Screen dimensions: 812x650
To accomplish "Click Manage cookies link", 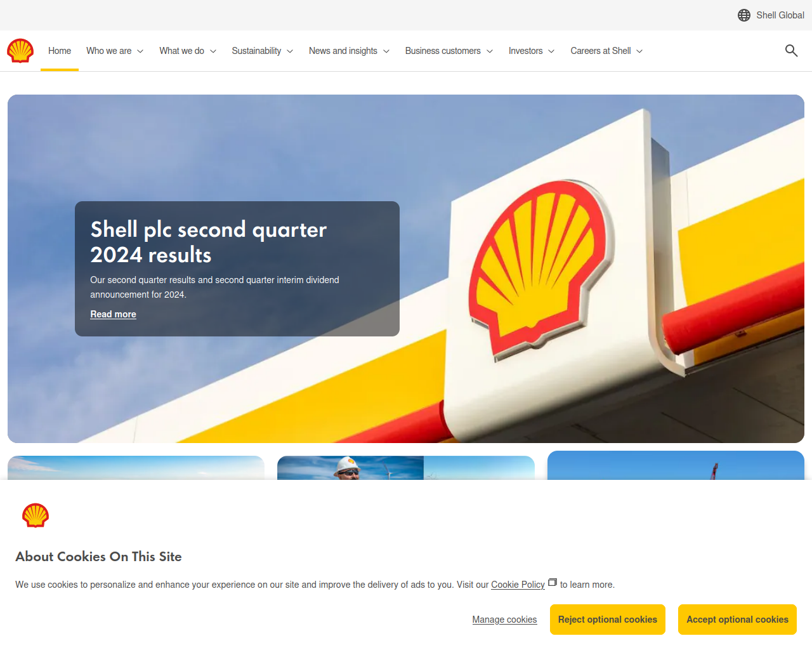I will [x=504, y=620].
